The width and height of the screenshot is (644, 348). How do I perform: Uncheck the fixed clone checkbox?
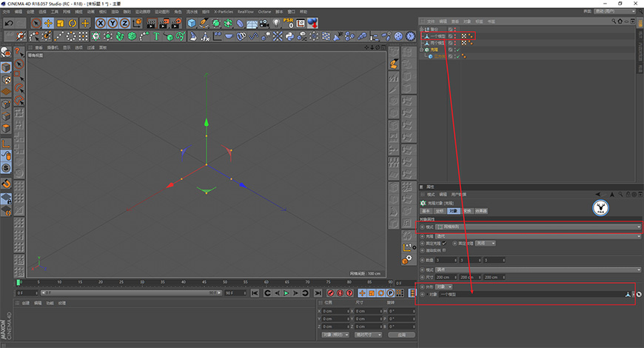click(x=444, y=244)
